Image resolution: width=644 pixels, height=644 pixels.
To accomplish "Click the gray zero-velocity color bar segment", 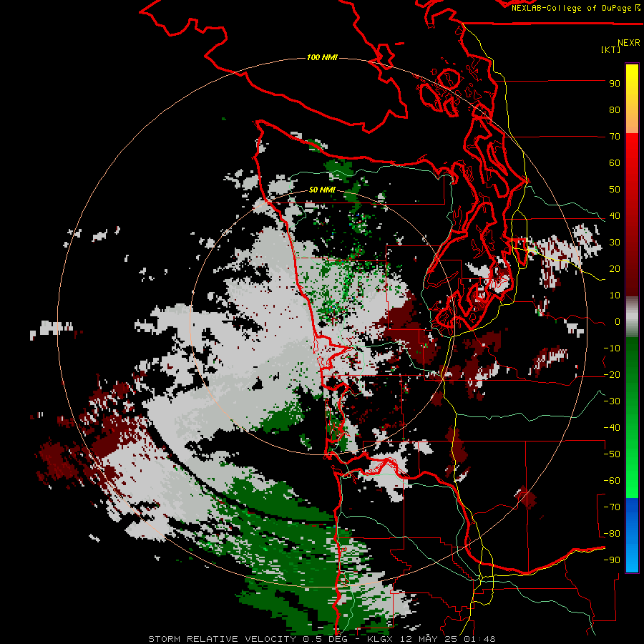I will click(632, 317).
